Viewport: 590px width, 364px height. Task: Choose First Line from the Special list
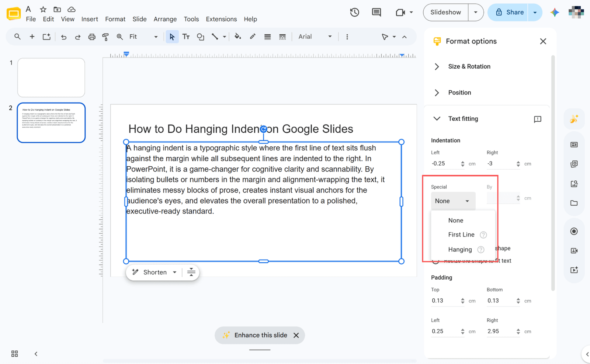tap(461, 235)
